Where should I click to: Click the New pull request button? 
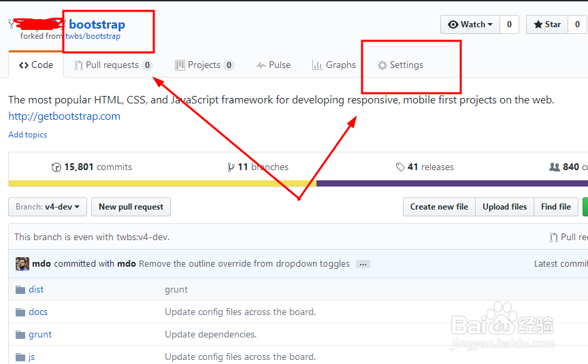pyautogui.click(x=131, y=207)
